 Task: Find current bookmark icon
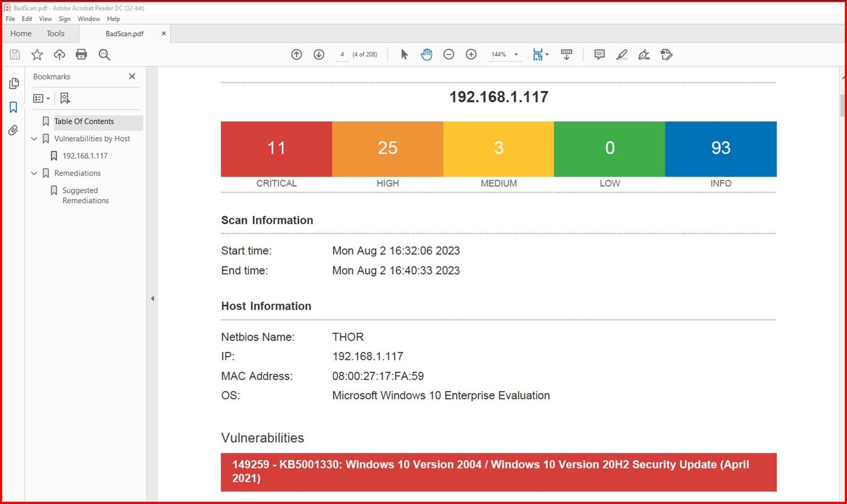(65, 98)
